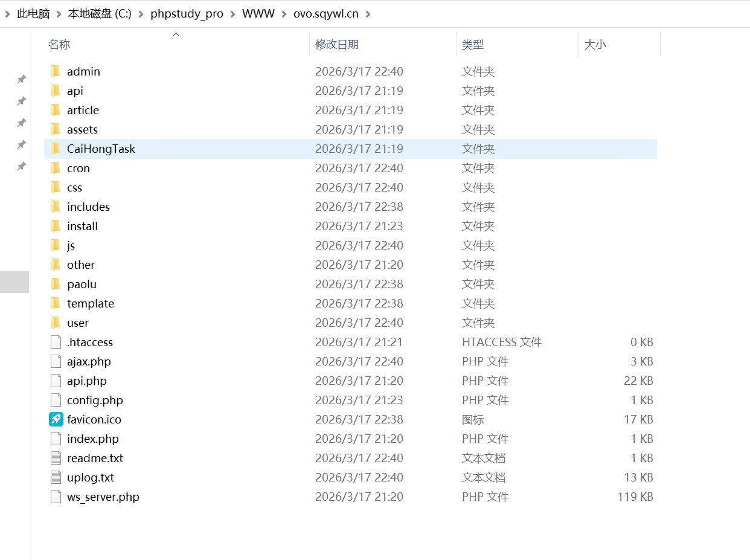Click the first pin icon in sidebar
Viewport: 750px width, 560px height.
pyautogui.click(x=21, y=79)
